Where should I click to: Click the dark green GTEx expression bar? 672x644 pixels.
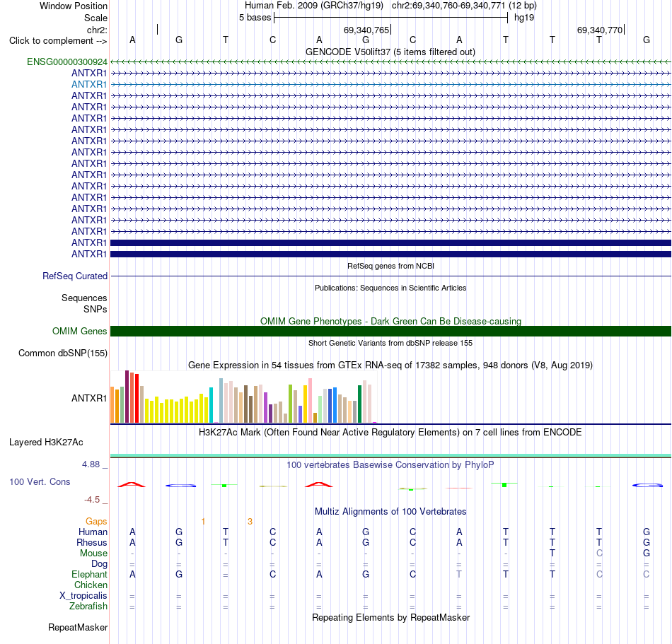359,404
